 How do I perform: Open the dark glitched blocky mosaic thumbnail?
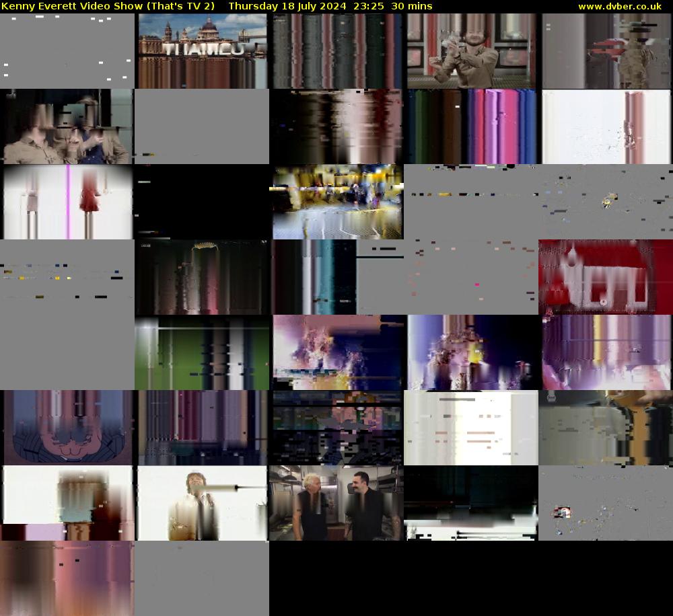[x=336, y=428]
